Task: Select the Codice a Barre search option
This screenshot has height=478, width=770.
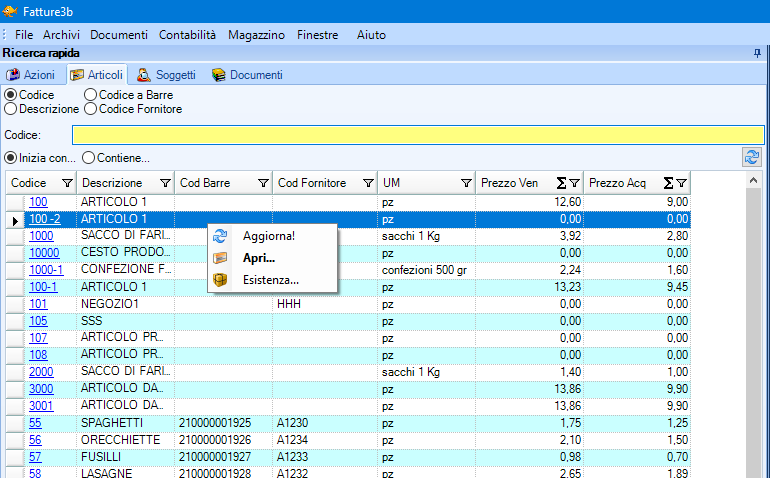Action: [91, 95]
